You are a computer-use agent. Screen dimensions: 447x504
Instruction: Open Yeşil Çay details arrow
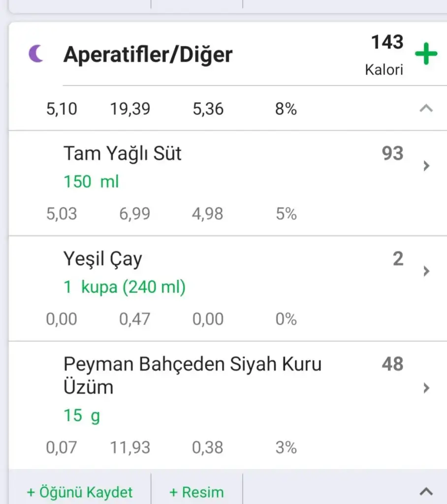pos(426,271)
